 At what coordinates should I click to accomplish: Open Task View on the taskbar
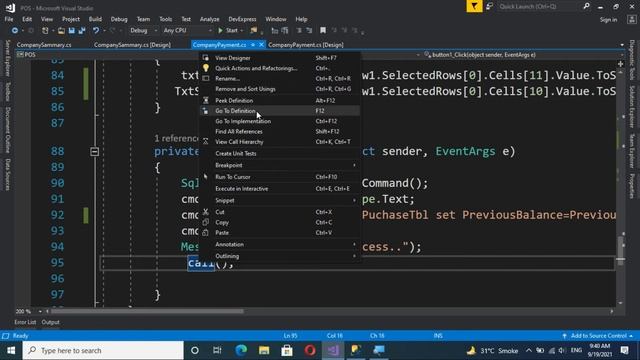(217, 350)
